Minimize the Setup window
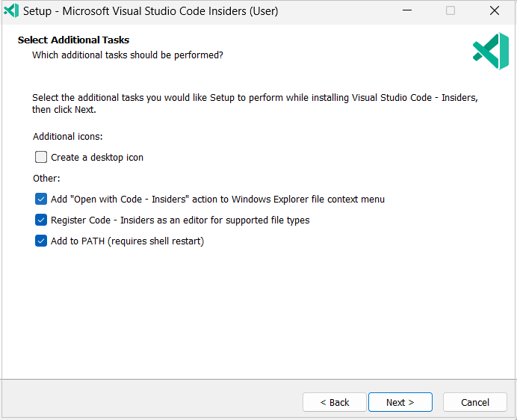 (x=406, y=11)
